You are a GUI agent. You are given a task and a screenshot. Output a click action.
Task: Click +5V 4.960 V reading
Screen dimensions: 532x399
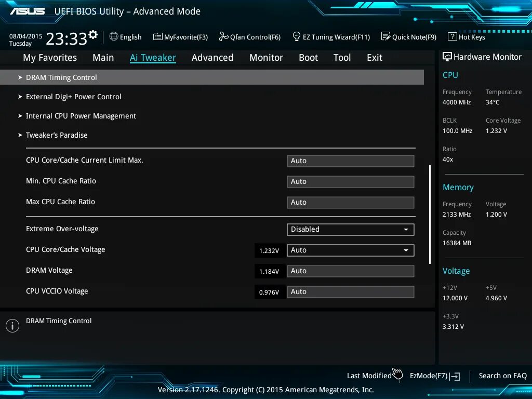(496, 298)
